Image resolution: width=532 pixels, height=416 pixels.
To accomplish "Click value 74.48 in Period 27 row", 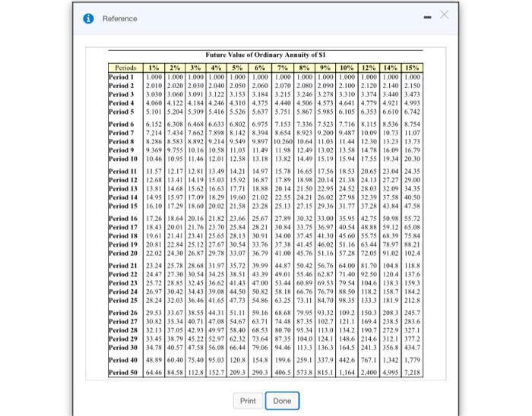I will click(283, 321).
